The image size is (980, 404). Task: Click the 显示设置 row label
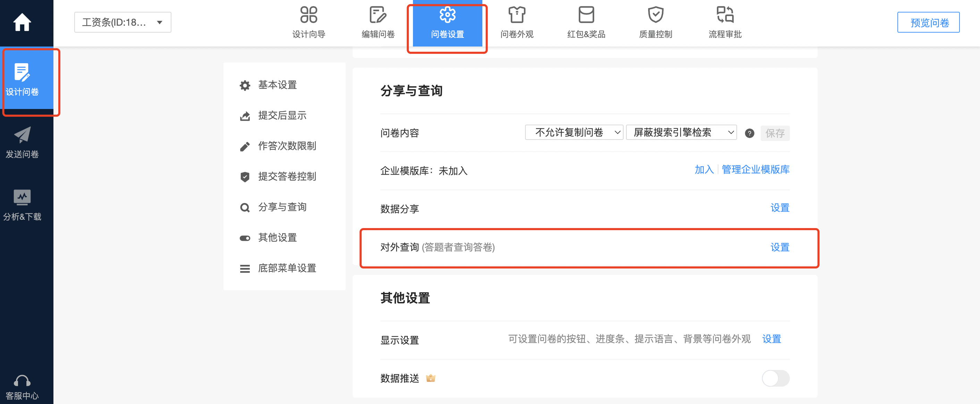(x=399, y=340)
